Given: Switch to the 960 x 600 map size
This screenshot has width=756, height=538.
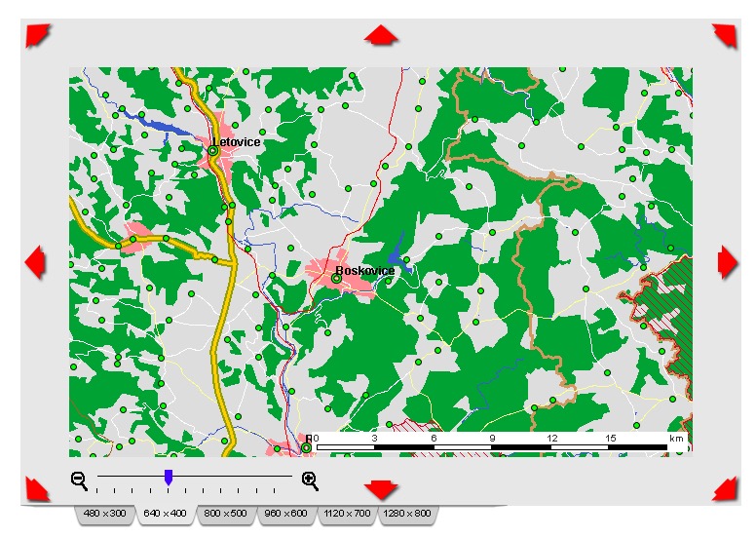Looking at the screenshot, I should pyautogui.click(x=285, y=514).
